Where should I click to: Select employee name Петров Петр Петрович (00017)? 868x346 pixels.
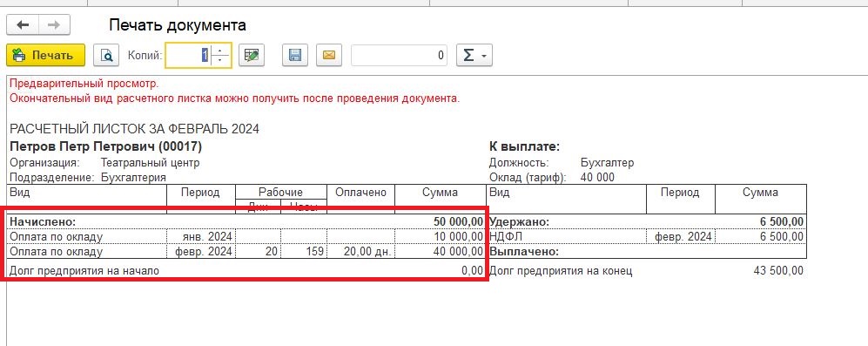click(106, 146)
